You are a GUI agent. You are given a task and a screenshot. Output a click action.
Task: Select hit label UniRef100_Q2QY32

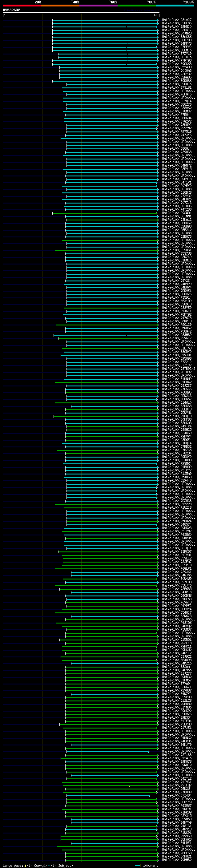tap(177, 74)
